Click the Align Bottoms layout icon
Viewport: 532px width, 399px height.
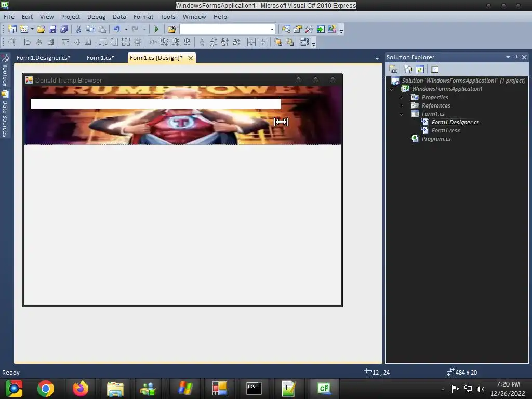coord(88,42)
